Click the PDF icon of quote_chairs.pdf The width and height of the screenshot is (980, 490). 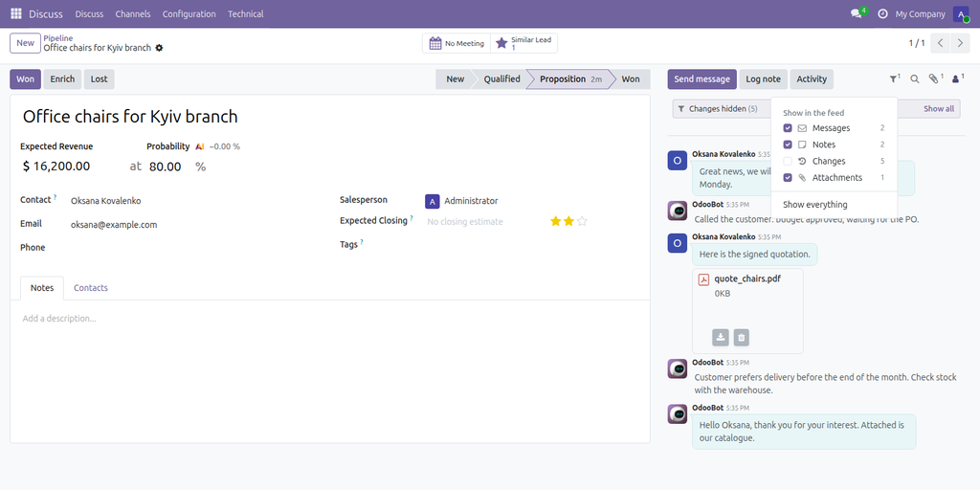pos(703,279)
